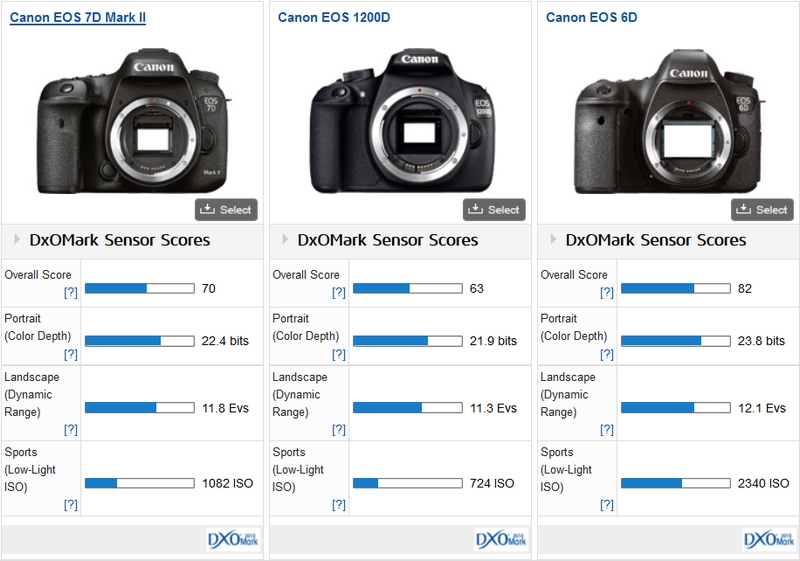
Task: Open the Canon EOS 6D title link
Action: (591, 17)
